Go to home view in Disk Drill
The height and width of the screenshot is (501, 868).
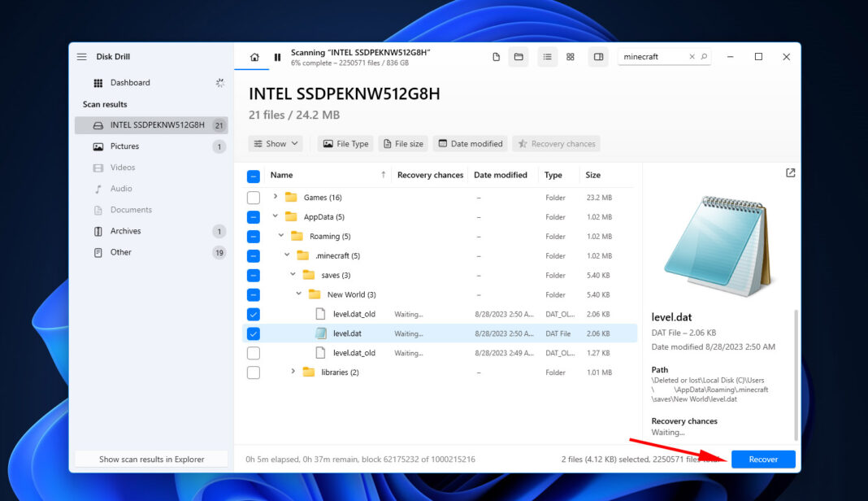[254, 57]
